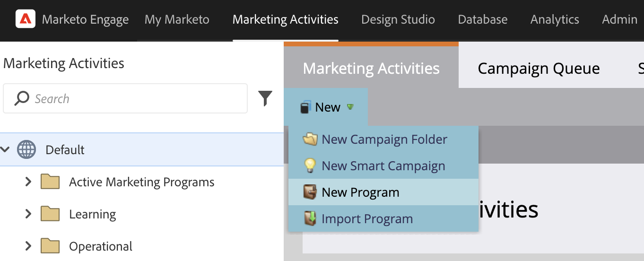The height and width of the screenshot is (261, 644).
Task: Click the New dropdown button
Action: coord(326,107)
